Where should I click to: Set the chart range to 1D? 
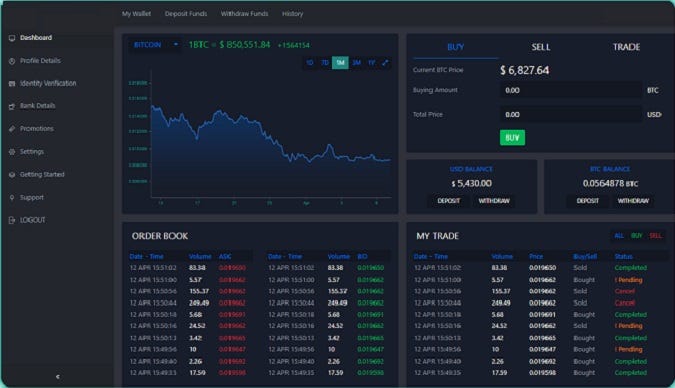pos(310,63)
